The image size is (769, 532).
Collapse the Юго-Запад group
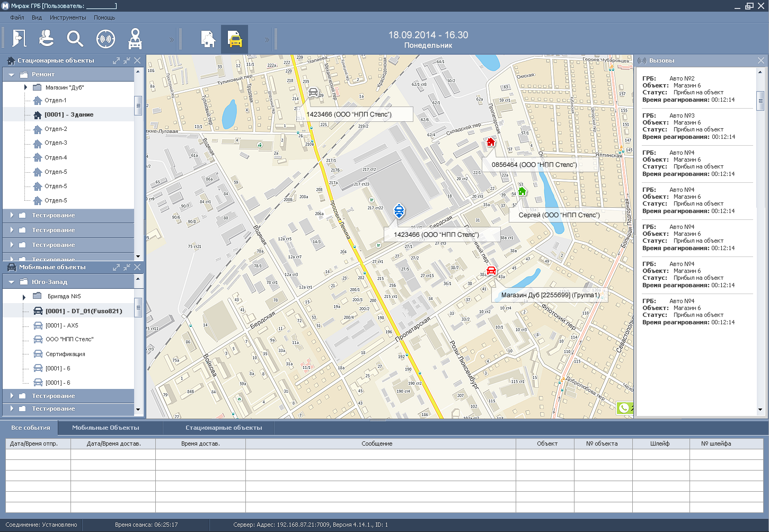click(11, 282)
